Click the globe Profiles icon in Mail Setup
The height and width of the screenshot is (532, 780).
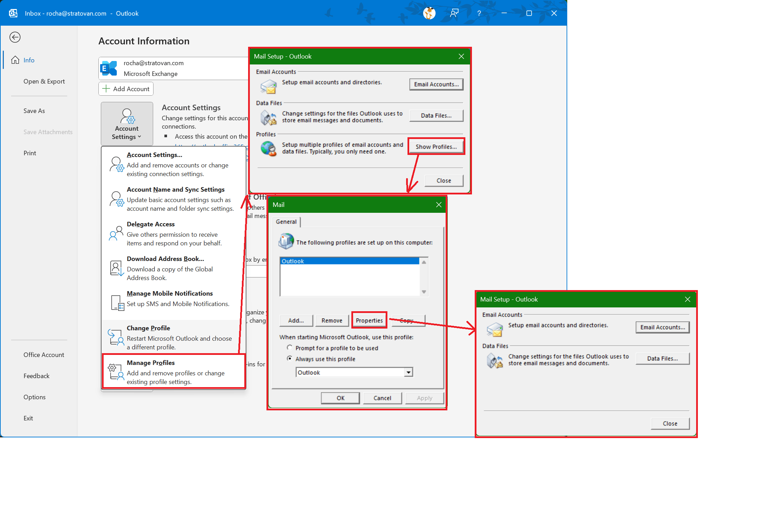pos(269,149)
